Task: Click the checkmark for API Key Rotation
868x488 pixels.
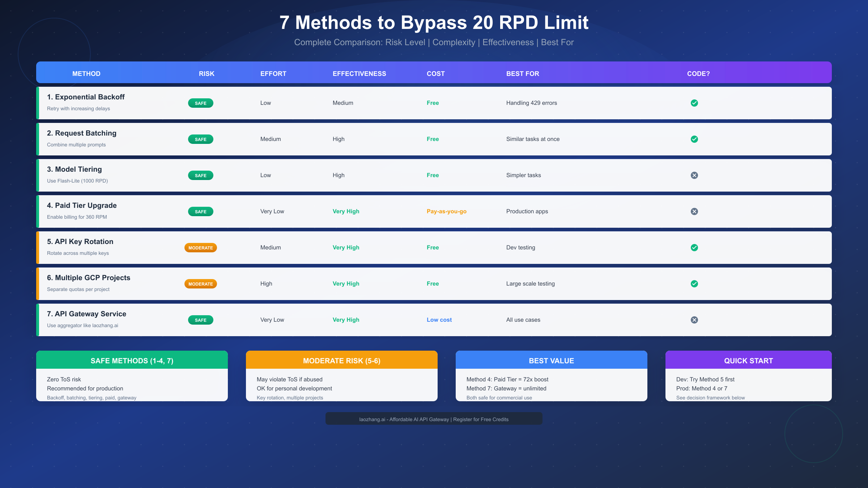Action: pos(694,248)
